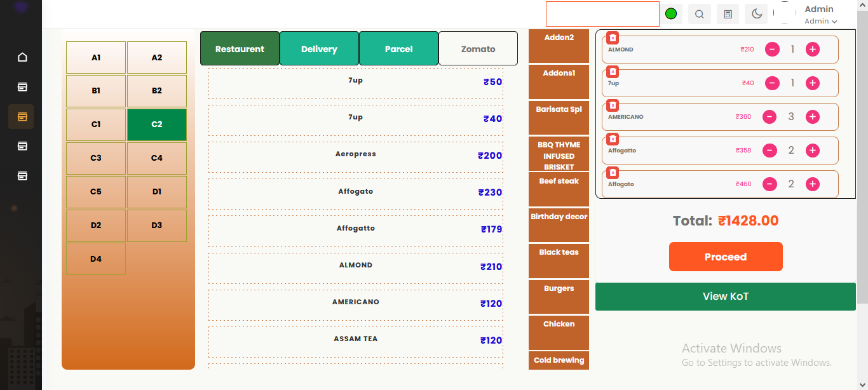
Task: Click the magnifier search icon in header
Action: pyautogui.click(x=699, y=14)
